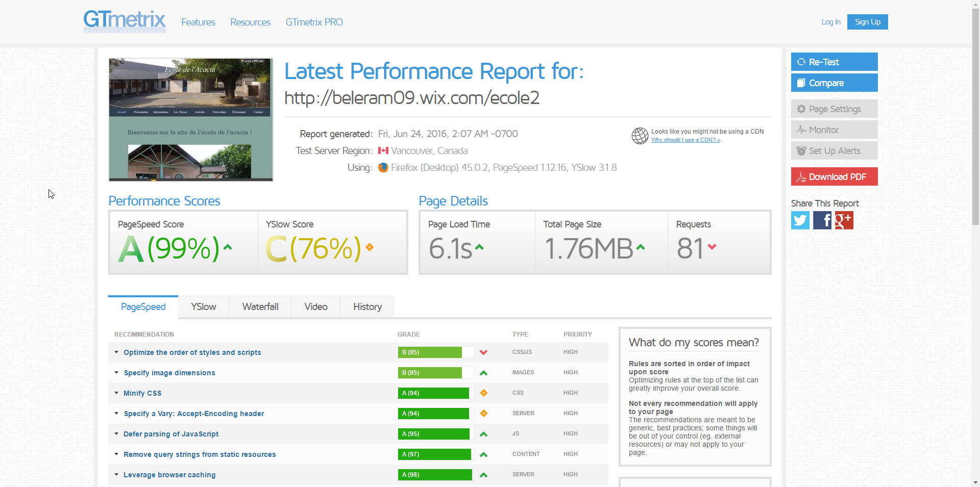
Task: Click YSlow Score orange diamond indicator
Action: point(370,247)
